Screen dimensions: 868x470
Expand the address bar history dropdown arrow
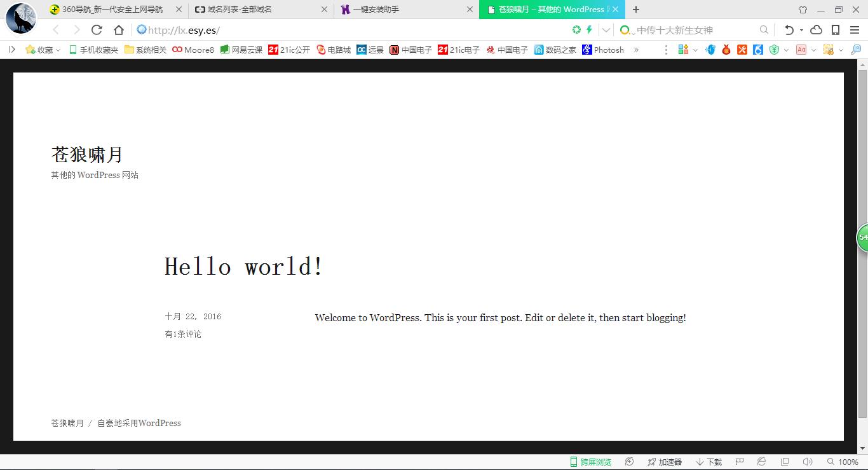tap(606, 30)
